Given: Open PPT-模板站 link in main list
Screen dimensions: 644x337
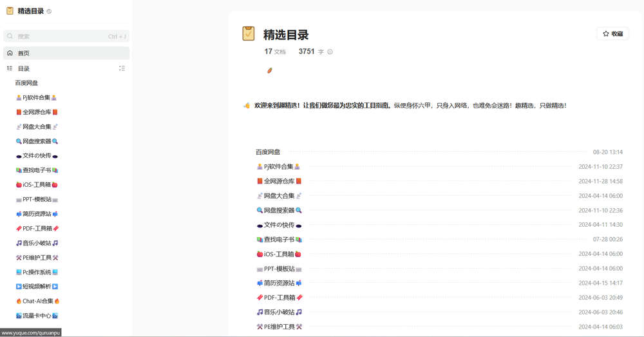Looking at the screenshot, I should [x=279, y=269].
